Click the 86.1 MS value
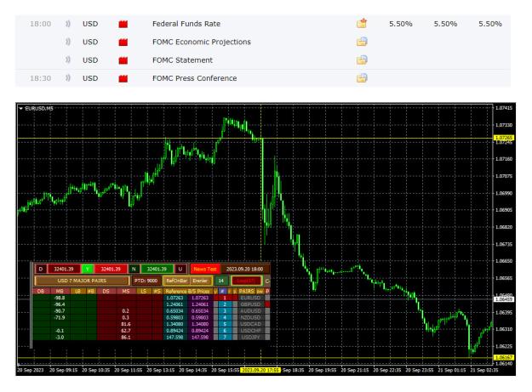Viewport: 532px width, 392px height. [125, 337]
